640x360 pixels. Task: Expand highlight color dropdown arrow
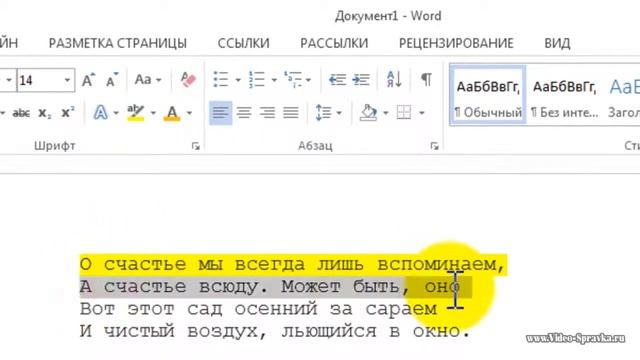click(x=153, y=113)
